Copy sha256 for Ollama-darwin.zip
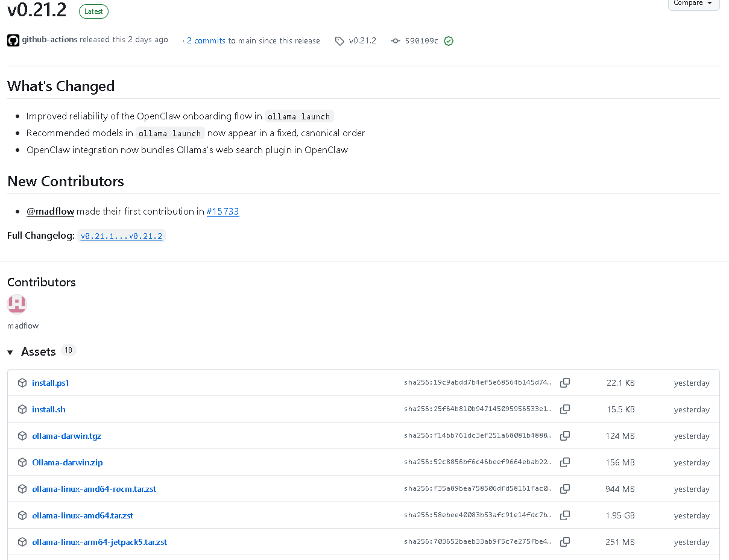This screenshot has width=729, height=560. 565,462
